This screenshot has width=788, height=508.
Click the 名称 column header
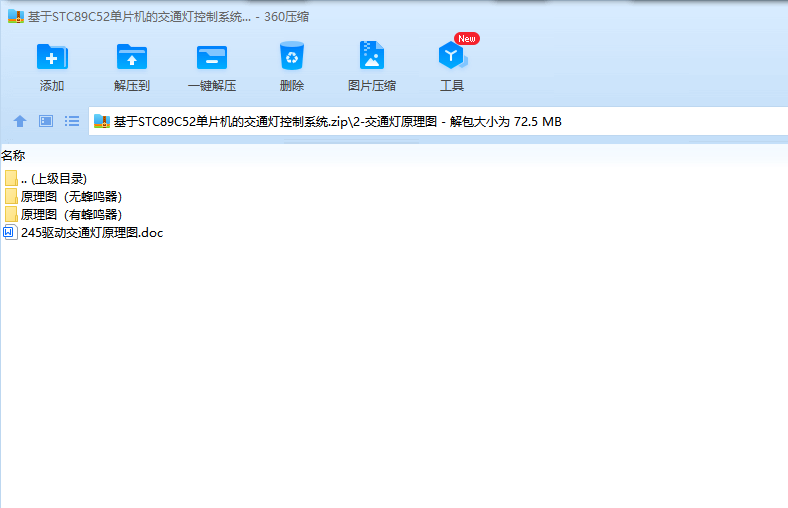coord(13,155)
